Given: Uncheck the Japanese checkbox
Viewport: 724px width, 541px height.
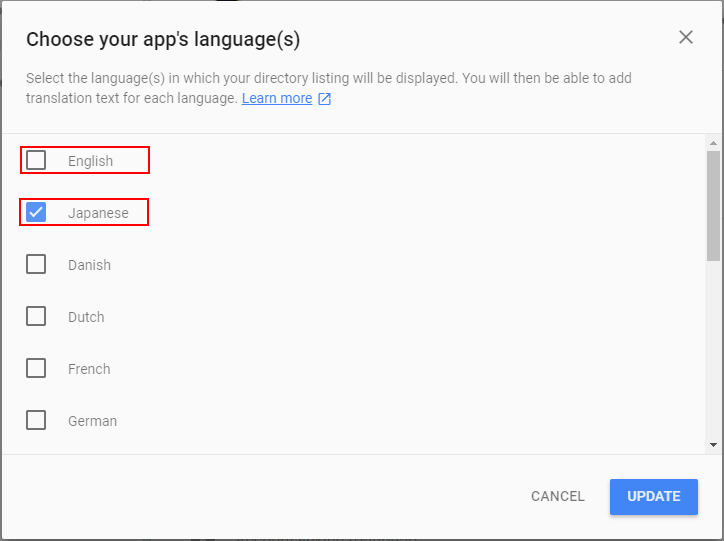Looking at the screenshot, I should (x=36, y=212).
